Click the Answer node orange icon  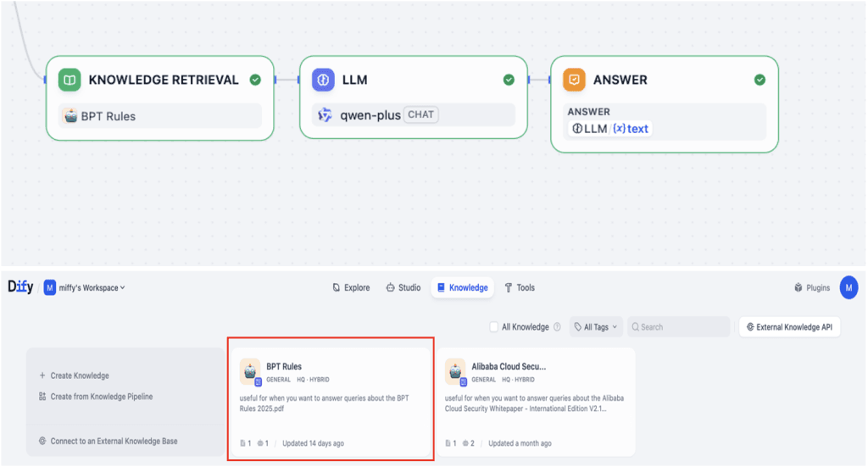574,80
